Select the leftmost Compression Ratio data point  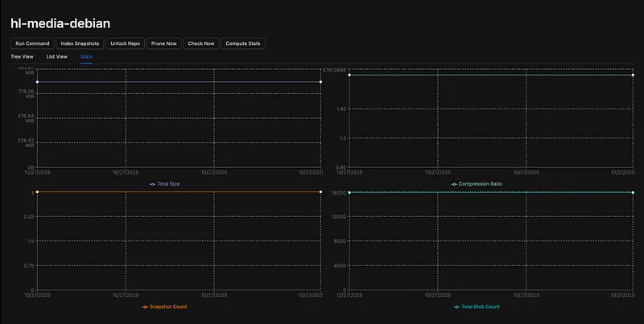pos(349,75)
